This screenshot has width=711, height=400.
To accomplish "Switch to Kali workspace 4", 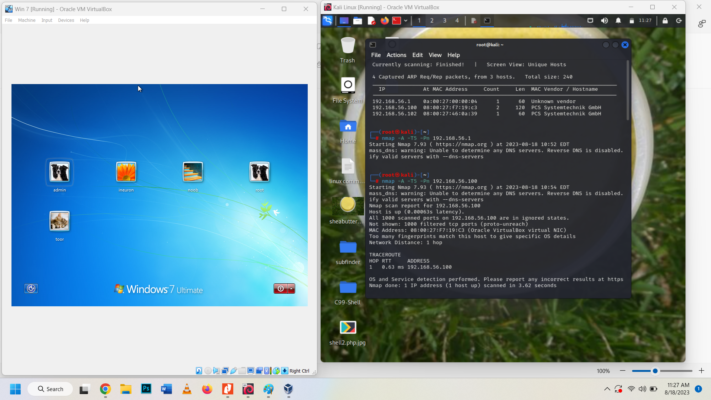I will (457, 20).
